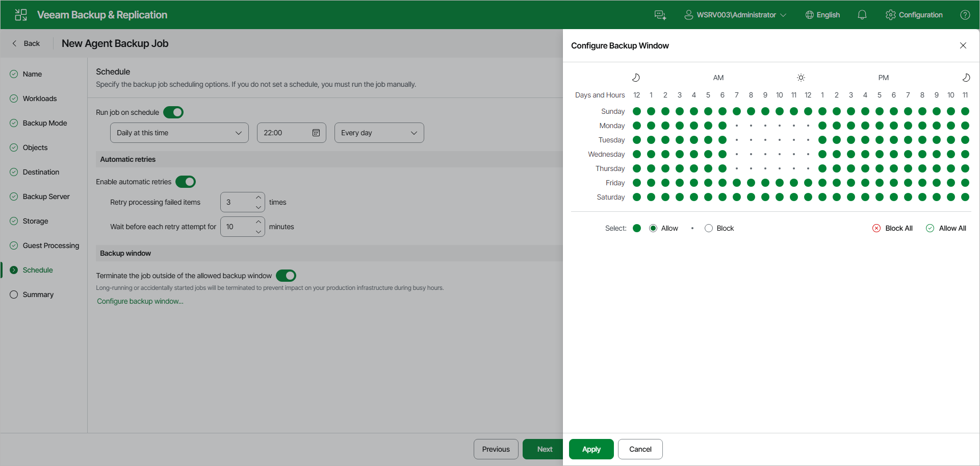Click the Allow All green check icon

(930, 228)
